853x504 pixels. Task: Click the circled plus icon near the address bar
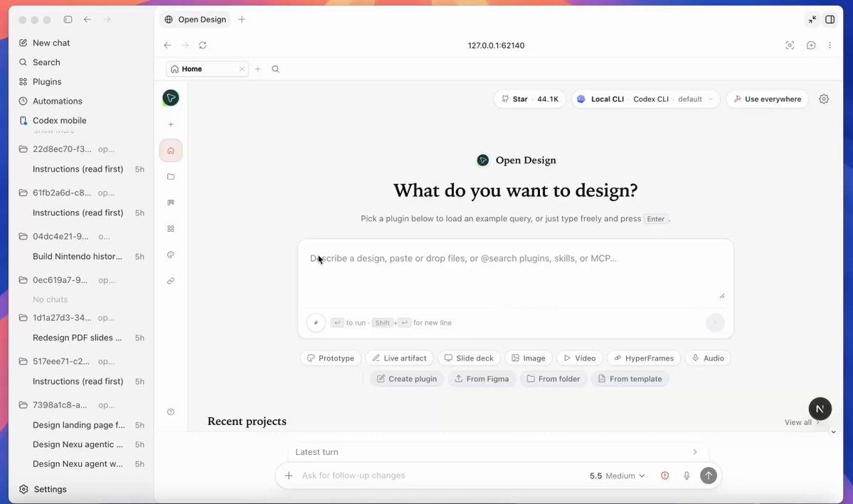pyautogui.click(x=811, y=45)
